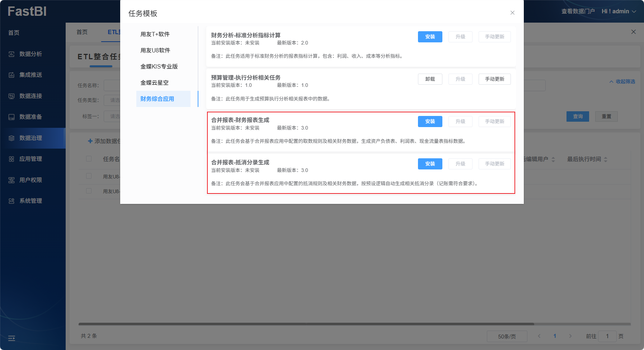Select 用友U8软件 template category
The height and width of the screenshot is (350, 644).
point(155,51)
